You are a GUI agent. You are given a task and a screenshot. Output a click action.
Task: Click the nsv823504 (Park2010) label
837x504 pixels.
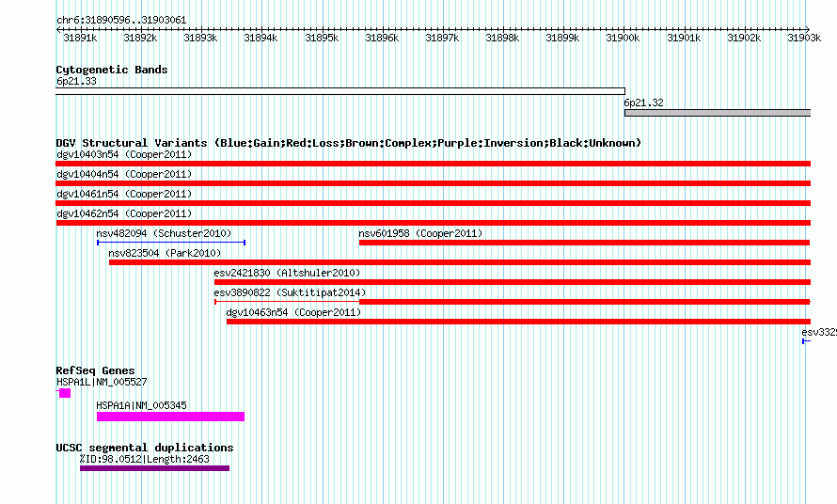pyautogui.click(x=165, y=253)
